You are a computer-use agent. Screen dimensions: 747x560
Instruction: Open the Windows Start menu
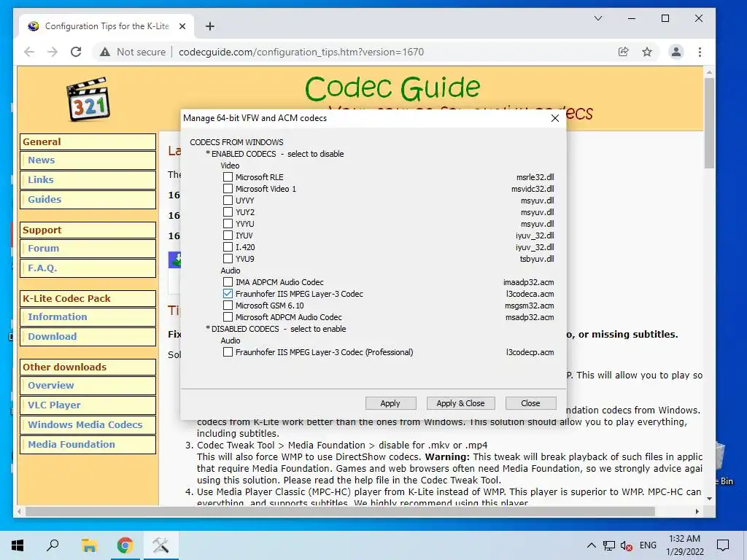[x=18, y=545]
